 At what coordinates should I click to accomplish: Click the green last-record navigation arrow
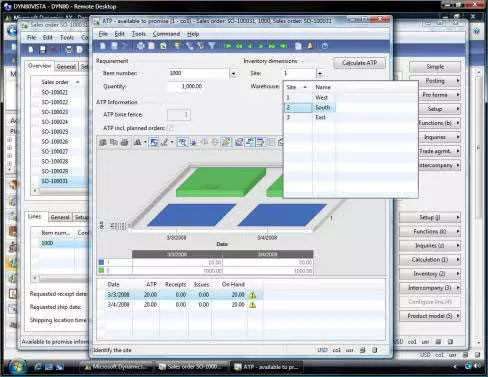coord(284,46)
